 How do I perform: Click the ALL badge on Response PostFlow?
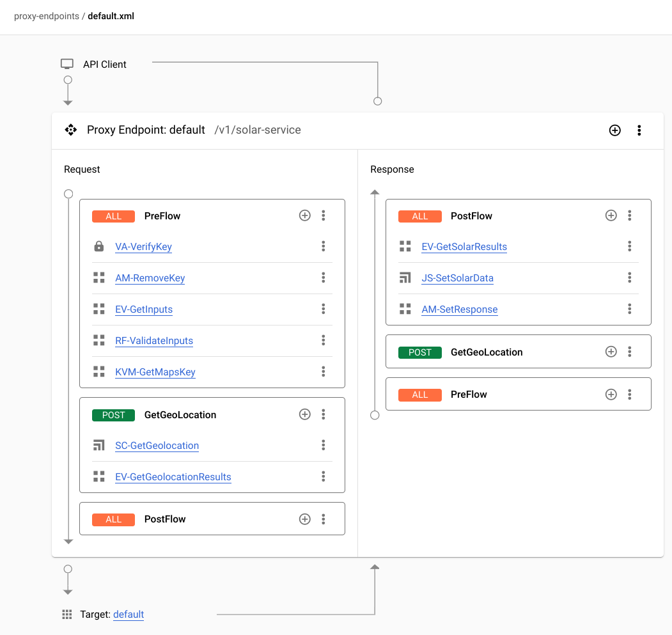(420, 216)
